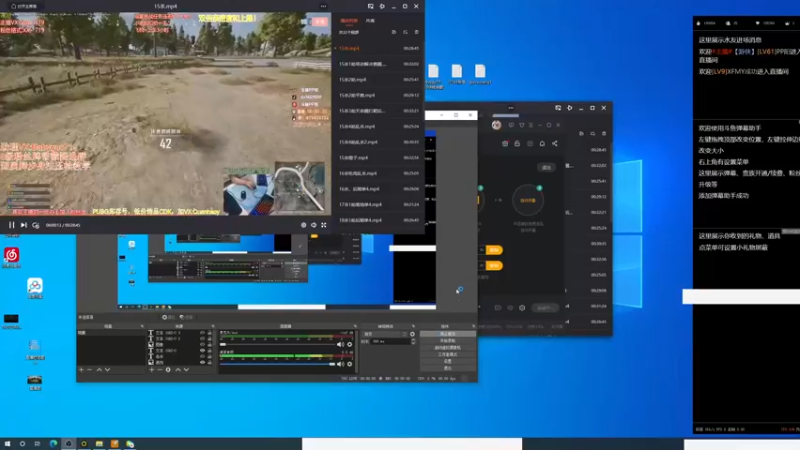Click the volume speaker icon in video player
The width and height of the screenshot is (800, 450).
314,225
